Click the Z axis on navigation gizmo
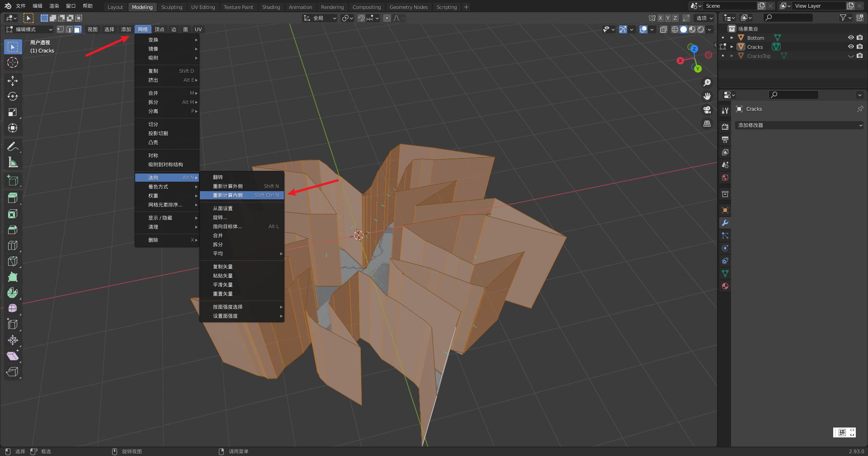 click(x=694, y=48)
